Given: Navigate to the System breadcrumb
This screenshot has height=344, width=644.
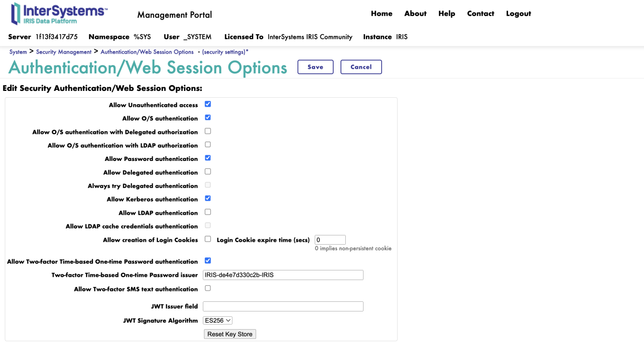Looking at the screenshot, I should point(18,52).
